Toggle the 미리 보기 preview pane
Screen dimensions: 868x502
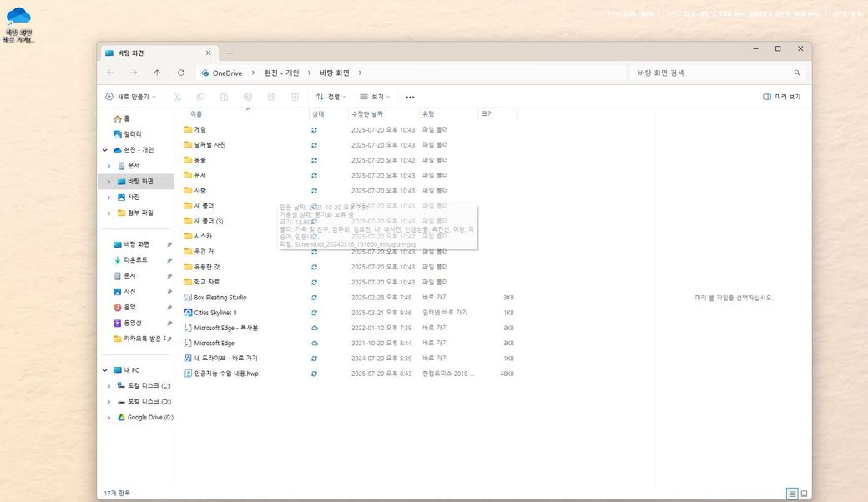click(782, 97)
